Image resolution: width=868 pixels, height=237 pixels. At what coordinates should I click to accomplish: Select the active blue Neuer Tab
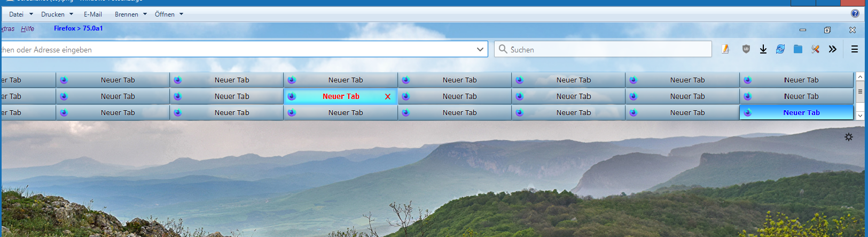click(796, 112)
